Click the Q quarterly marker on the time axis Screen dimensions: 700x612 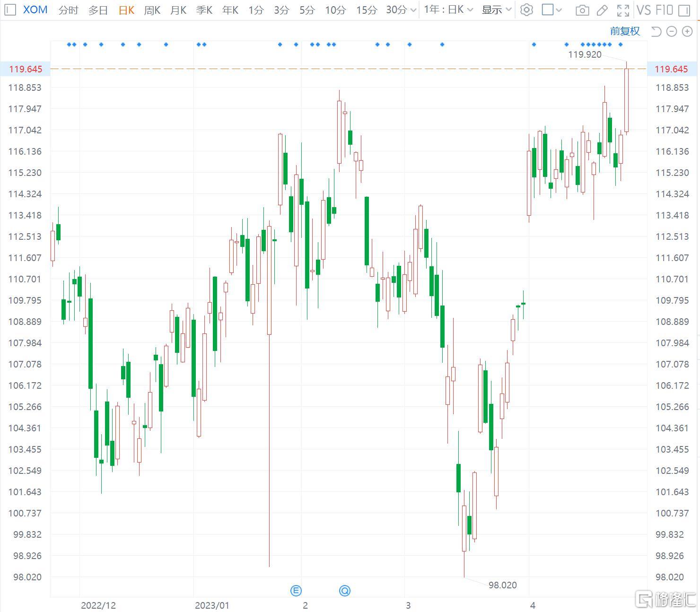coord(345,590)
